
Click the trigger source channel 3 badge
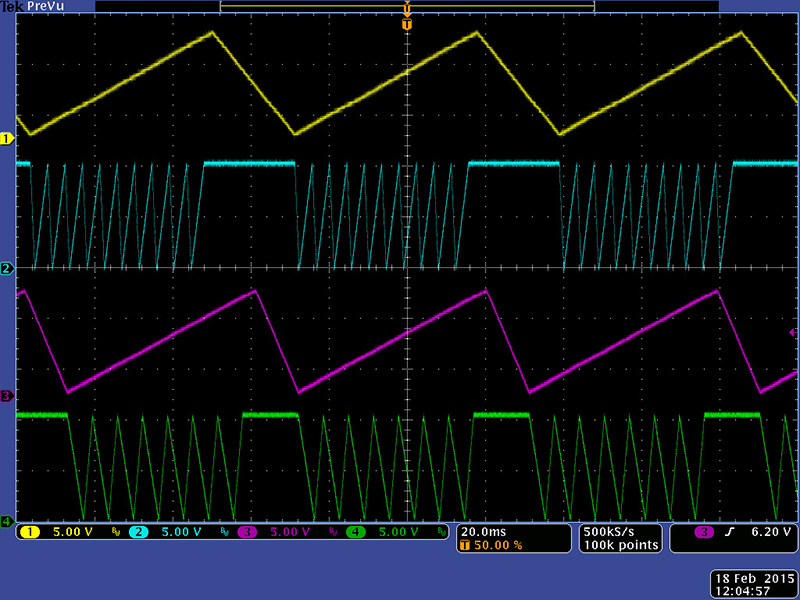704,532
